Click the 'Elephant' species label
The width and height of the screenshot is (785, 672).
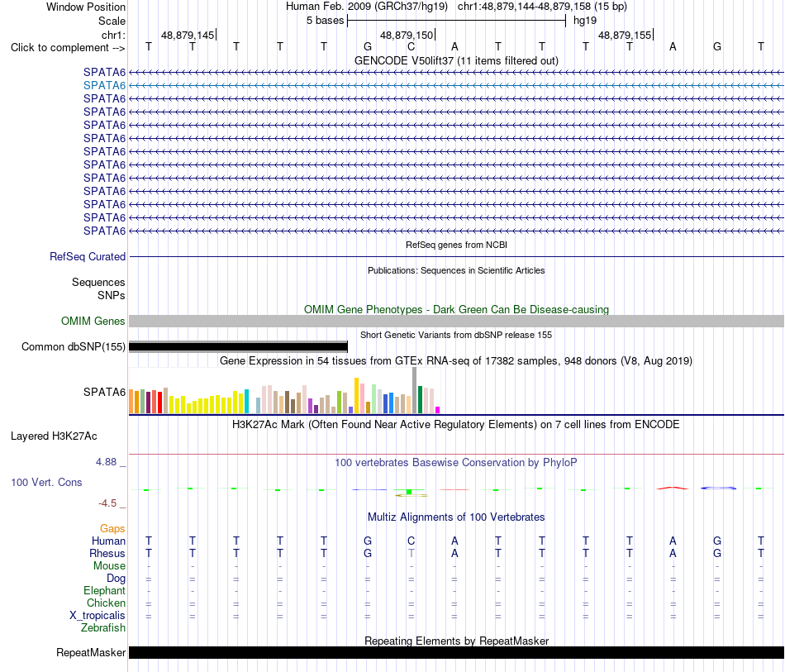click(x=104, y=591)
